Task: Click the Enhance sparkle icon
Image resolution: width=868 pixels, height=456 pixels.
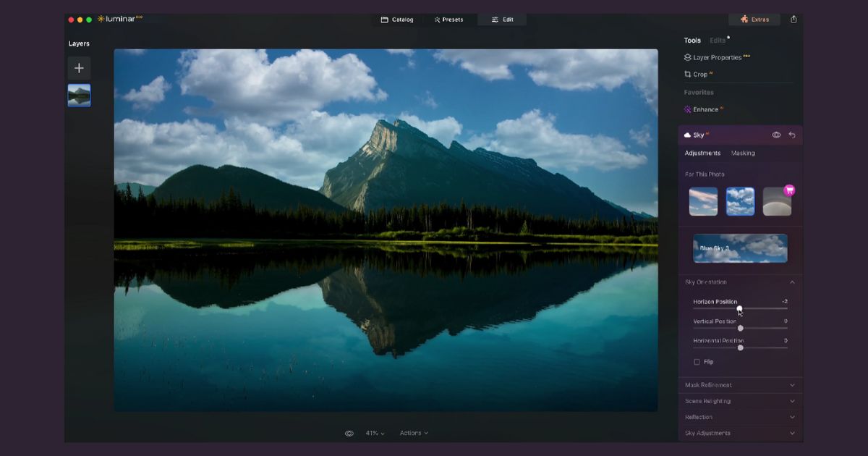Action: [687, 110]
